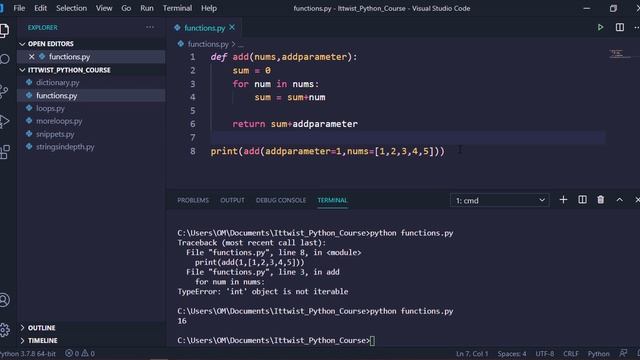Select the functions.py editor tab

[x=204, y=28]
